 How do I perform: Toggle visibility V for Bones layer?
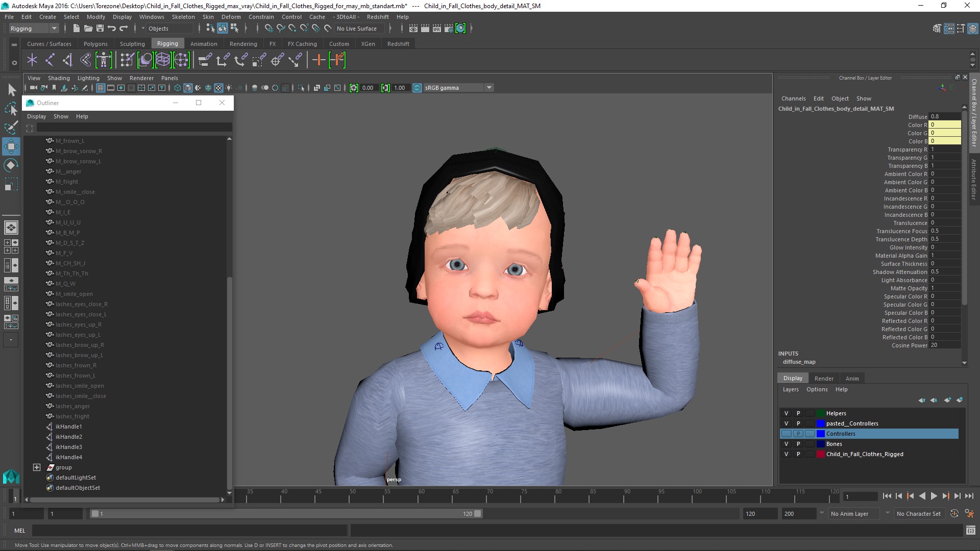coord(786,443)
